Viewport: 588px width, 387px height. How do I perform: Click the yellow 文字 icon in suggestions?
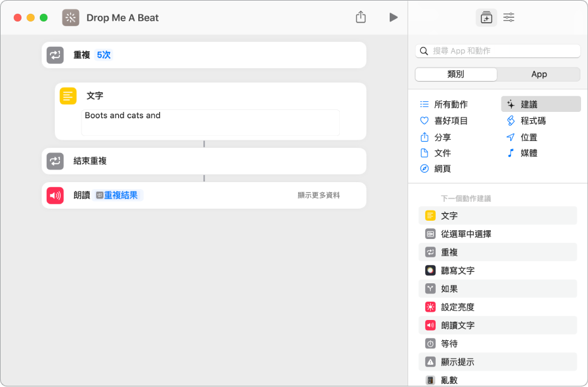(x=430, y=216)
